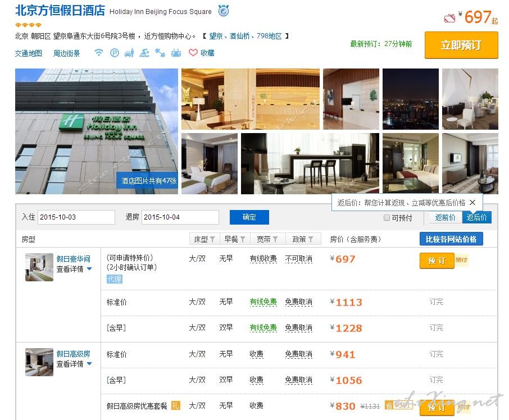The width and height of the screenshot is (509, 420).
Task: Click the 收藏 favorite link text
Action: (x=207, y=53)
